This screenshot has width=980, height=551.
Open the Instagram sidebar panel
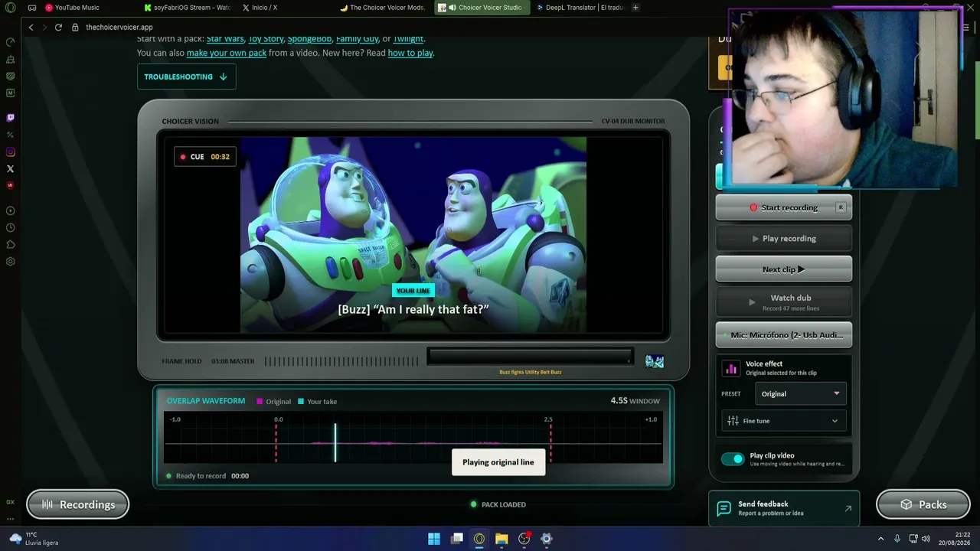(10, 152)
